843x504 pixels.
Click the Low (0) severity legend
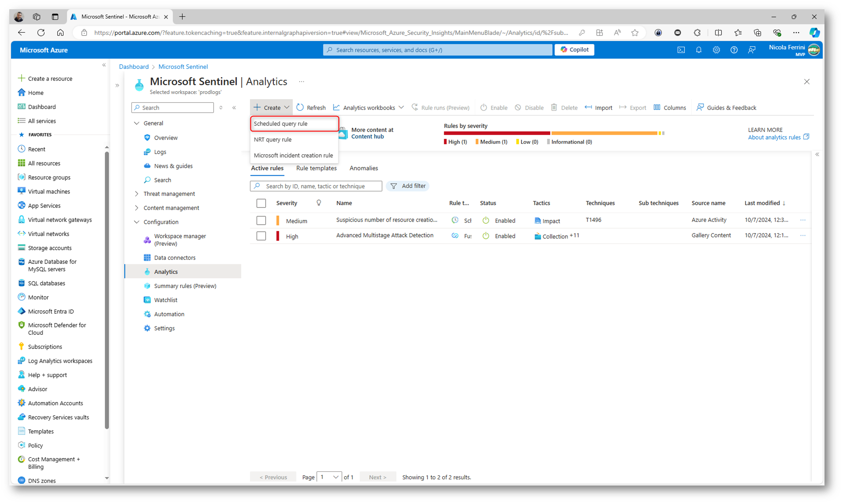pyautogui.click(x=527, y=142)
